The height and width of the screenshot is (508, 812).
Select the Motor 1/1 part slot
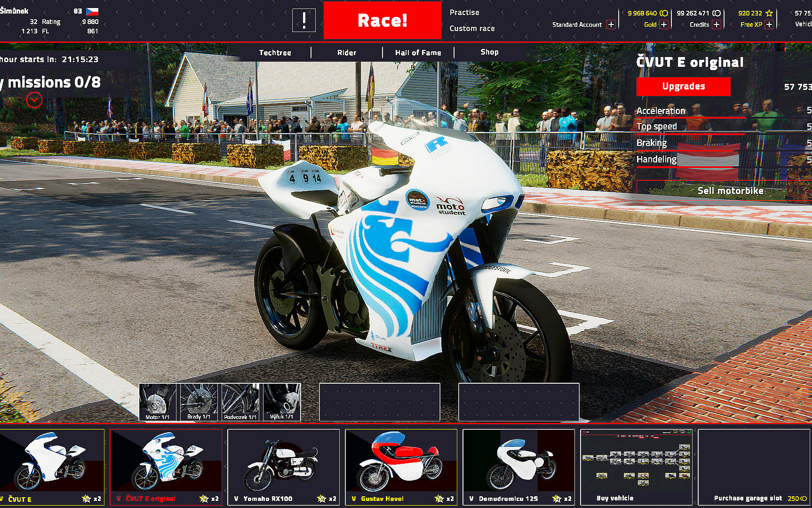pyautogui.click(x=158, y=402)
